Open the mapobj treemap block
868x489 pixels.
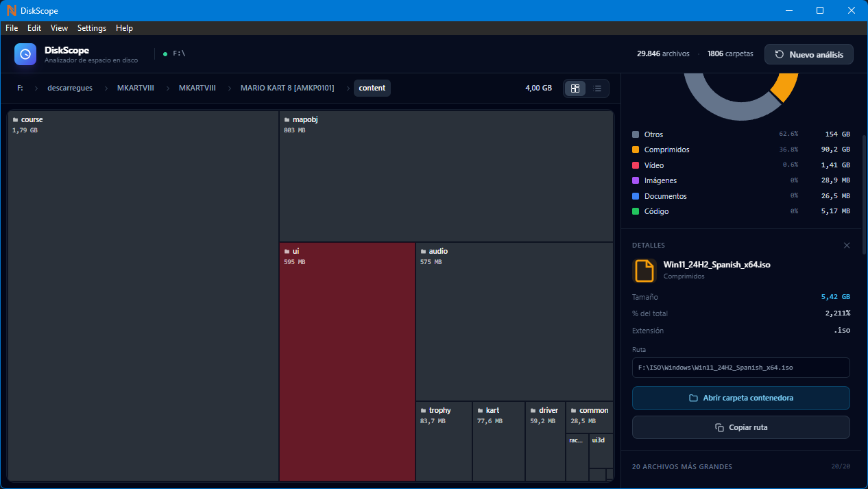point(446,176)
